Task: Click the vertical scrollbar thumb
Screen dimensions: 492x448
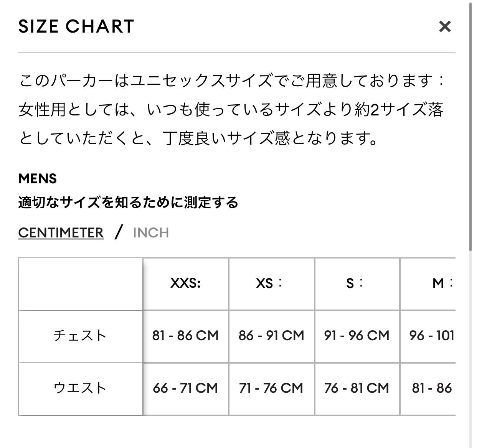Action: 470,127
